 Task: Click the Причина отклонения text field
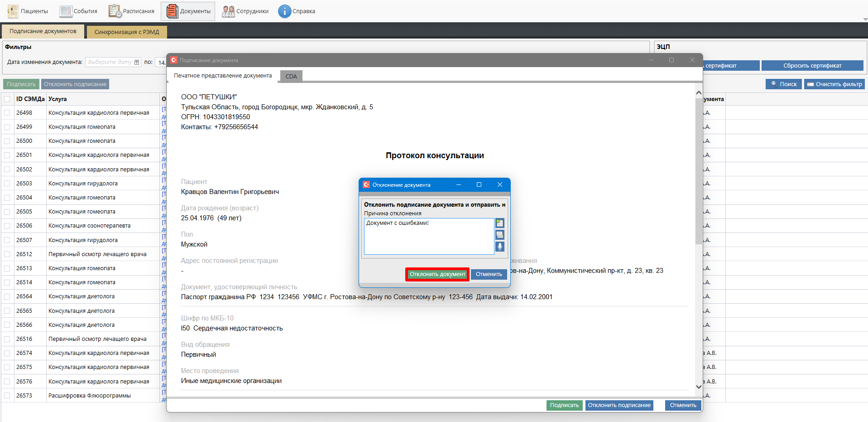tap(428, 237)
